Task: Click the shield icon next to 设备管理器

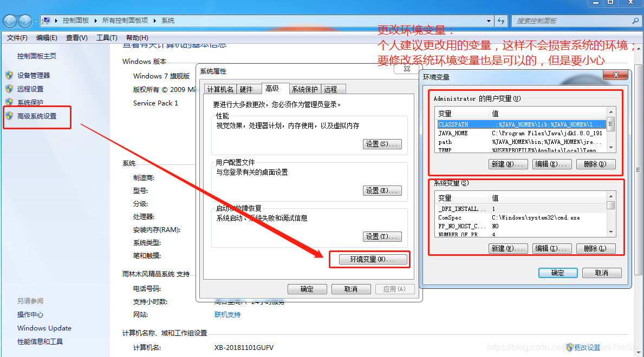Action: [x=9, y=75]
